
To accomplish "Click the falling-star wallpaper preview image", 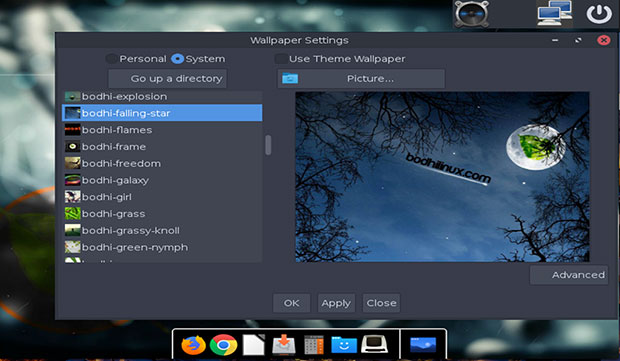I will tap(442, 177).
